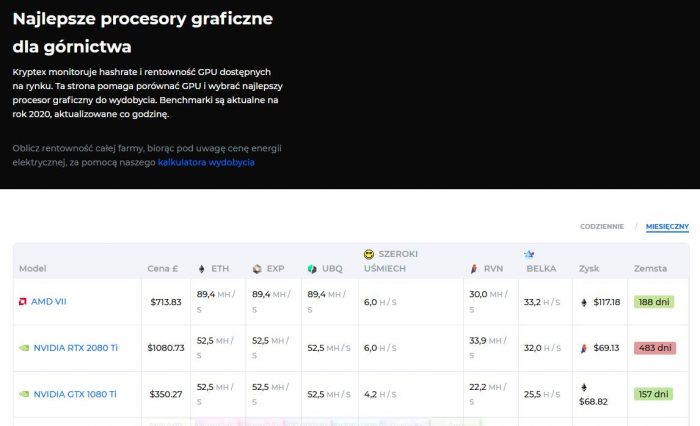Image resolution: width=700 pixels, height=426 pixels.
Task: Open the AMD VII model link
Action: [49, 301]
